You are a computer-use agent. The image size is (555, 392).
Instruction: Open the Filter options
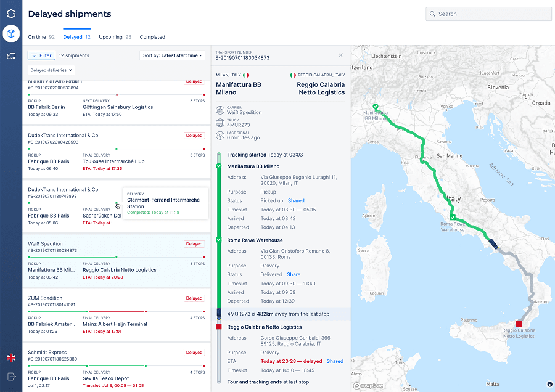pyautogui.click(x=41, y=55)
